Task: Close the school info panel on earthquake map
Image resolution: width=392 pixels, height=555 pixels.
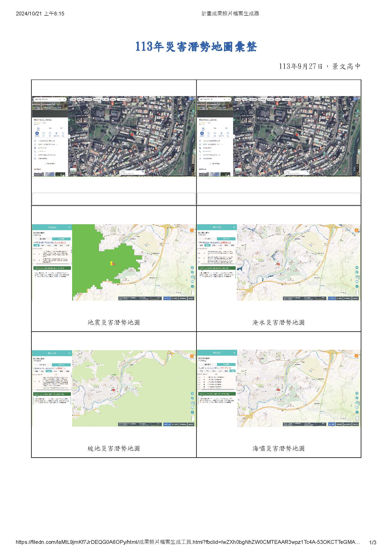Action: (x=69, y=227)
